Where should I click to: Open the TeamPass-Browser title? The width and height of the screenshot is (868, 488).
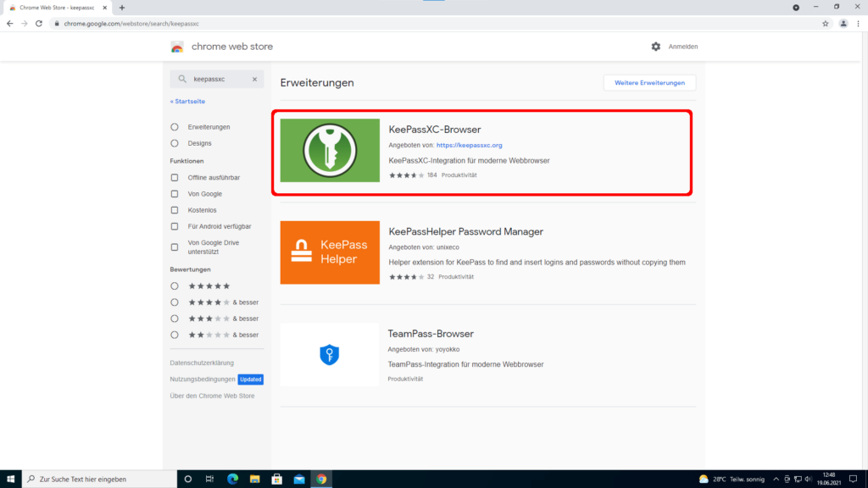point(431,334)
